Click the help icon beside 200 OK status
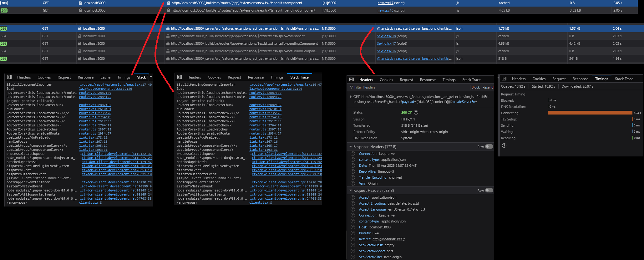 click(416, 112)
